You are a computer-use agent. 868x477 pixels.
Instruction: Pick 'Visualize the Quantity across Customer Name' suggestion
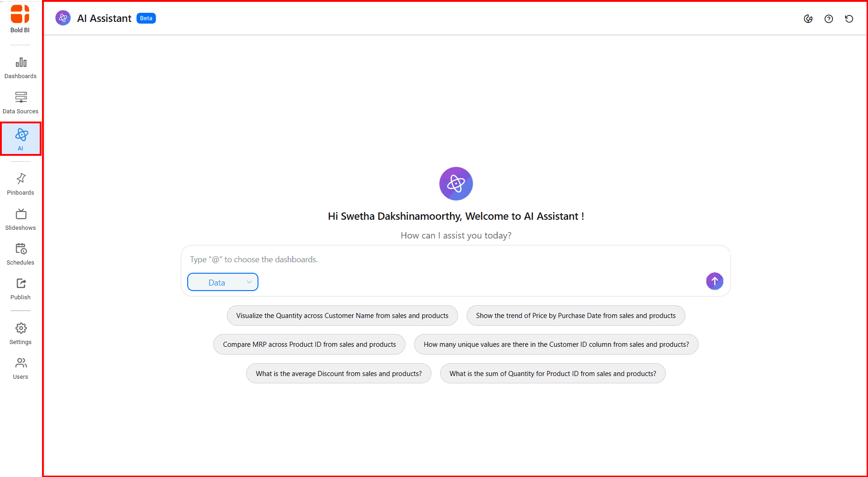(342, 316)
